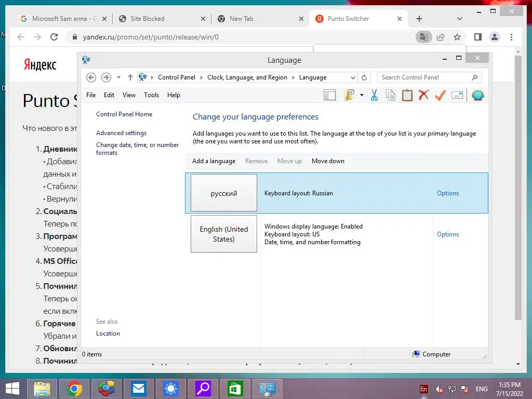Viewport: 532px width, 399px height.
Task: Click the Chrome address bar URL
Action: (151, 37)
